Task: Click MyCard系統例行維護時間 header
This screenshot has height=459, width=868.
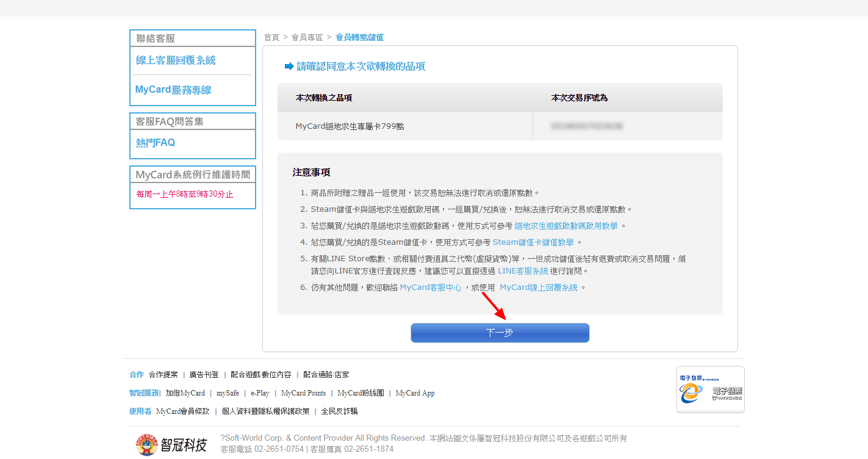Action: [x=193, y=175]
